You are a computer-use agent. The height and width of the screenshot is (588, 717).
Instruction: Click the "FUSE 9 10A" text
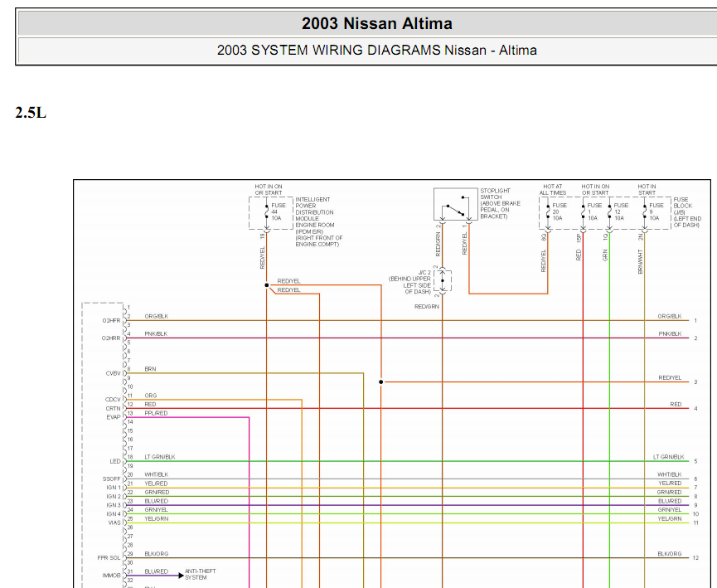656,211
